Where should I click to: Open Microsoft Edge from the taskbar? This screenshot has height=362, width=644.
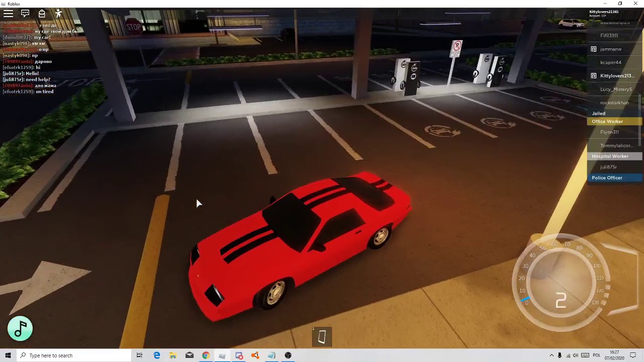coord(156,355)
